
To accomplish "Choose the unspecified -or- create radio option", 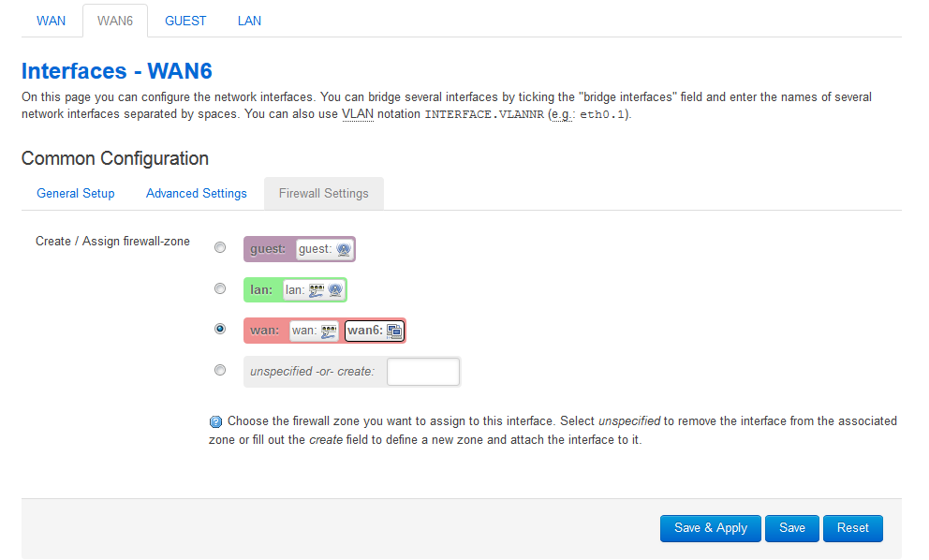I will click(x=220, y=371).
